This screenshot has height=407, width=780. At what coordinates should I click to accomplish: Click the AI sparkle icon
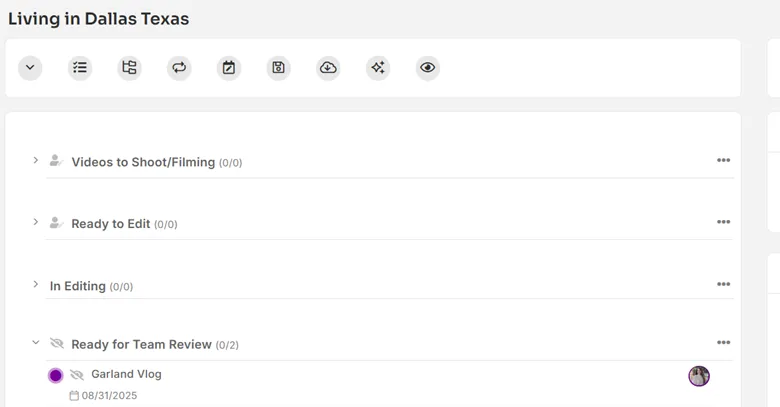[x=378, y=68]
